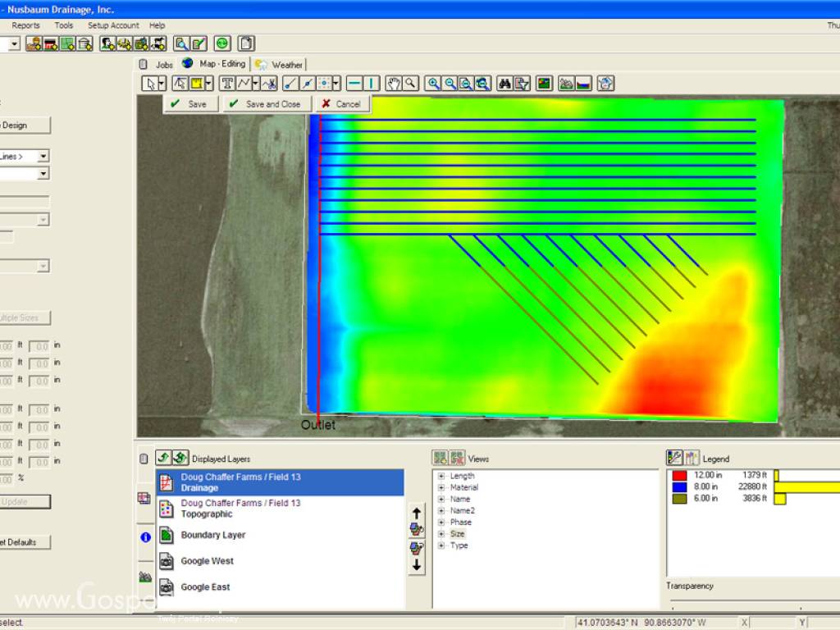Click the blue 8.00 in legend swatch
Viewport: 840px width, 630px height.
click(x=679, y=487)
